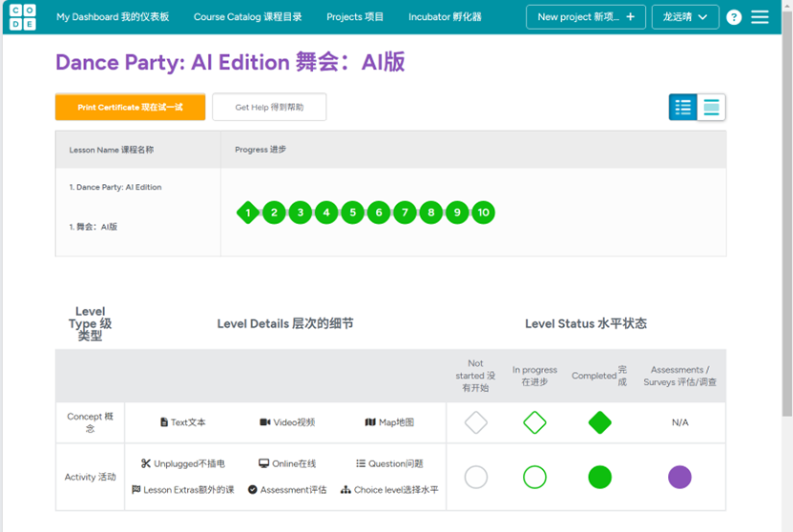The height and width of the screenshot is (532, 793).
Task: Click the not started circle status icon
Action: [x=476, y=477]
